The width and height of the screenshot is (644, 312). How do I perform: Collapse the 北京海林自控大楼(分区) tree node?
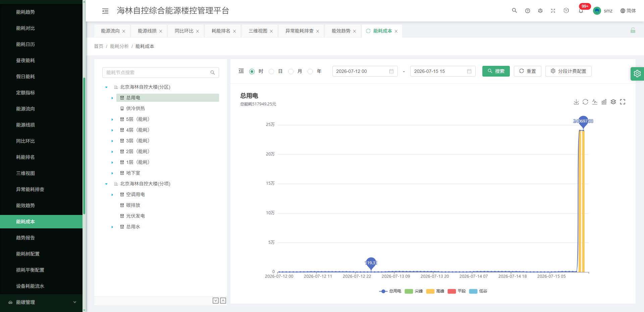point(106,87)
